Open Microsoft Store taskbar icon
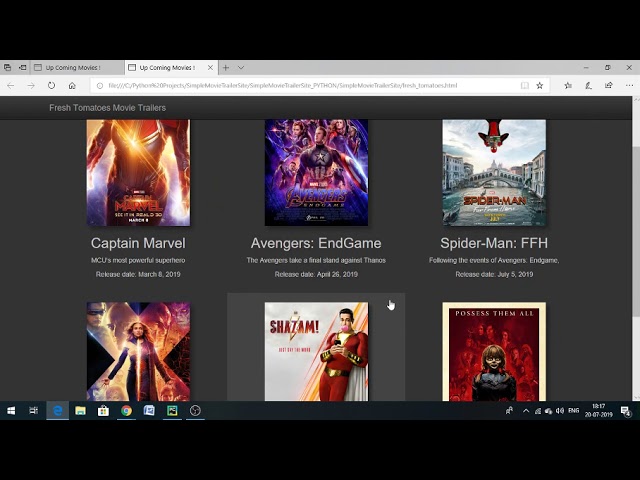Viewport: 640px width, 480px height. coord(103,411)
